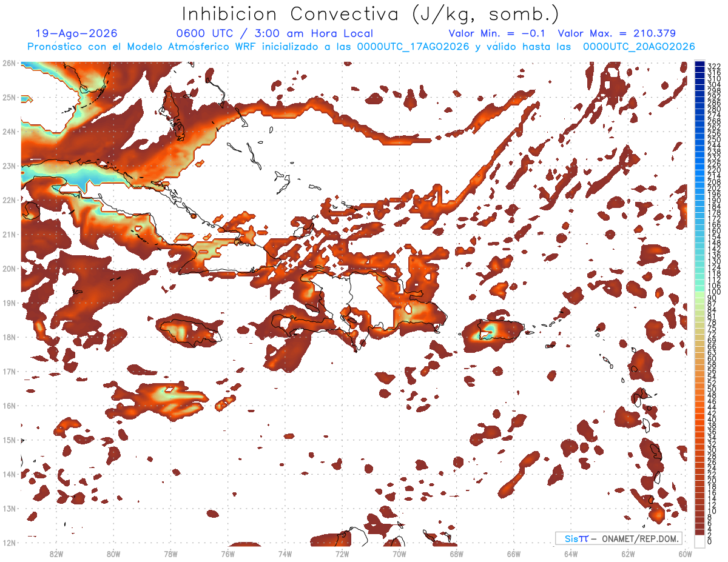Viewport: 728px width, 562px height.
Task: Click the "74W" longitude axis label
Action: [x=285, y=554]
